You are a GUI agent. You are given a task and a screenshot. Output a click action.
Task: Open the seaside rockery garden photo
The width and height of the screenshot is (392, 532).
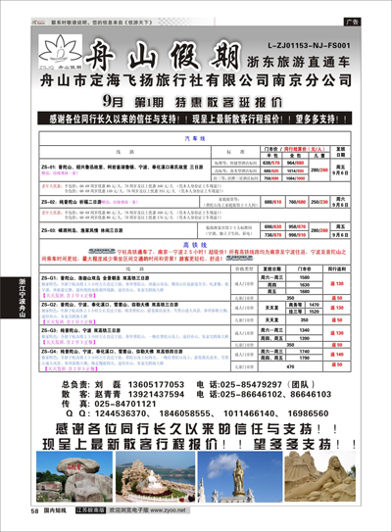click(x=156, y=477)
